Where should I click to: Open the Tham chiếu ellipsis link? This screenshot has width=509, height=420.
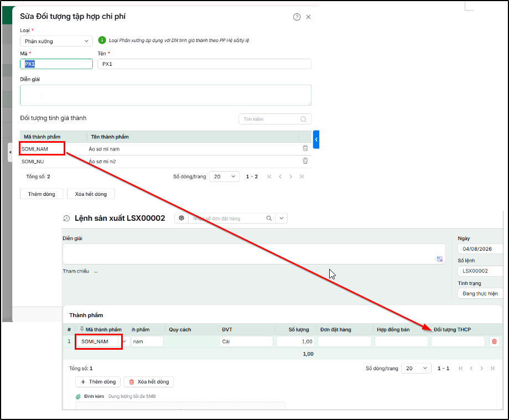click(x=96, y=271)
